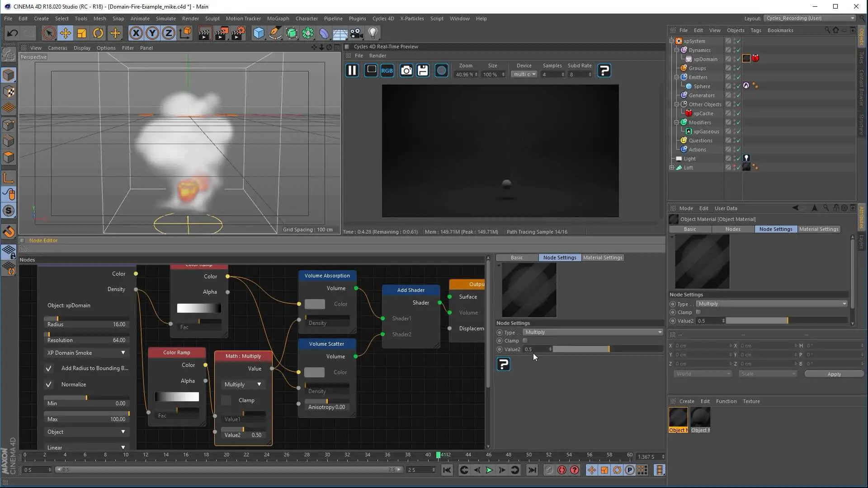Click the Apply button

point(834,374)
